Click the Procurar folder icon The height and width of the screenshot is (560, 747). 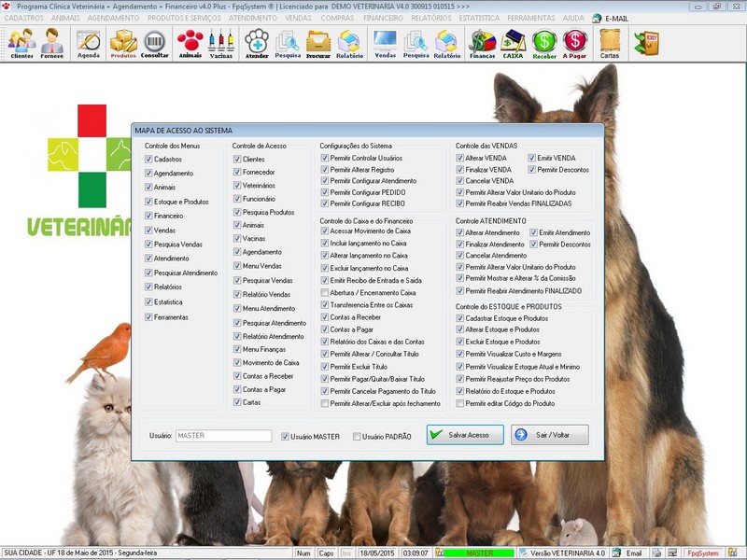318,43
